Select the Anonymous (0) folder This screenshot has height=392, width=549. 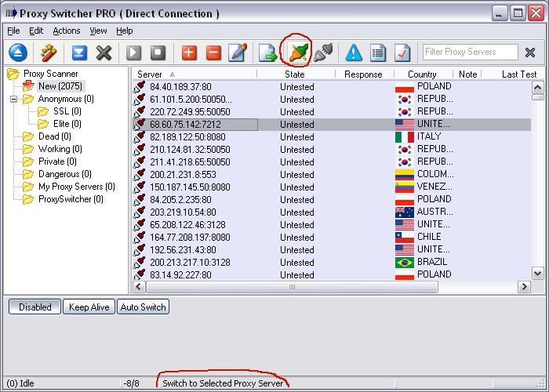66,99
